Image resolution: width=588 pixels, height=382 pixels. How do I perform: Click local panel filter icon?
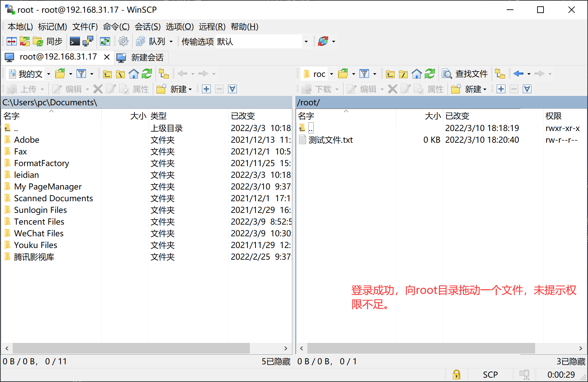tap(81, 74)
